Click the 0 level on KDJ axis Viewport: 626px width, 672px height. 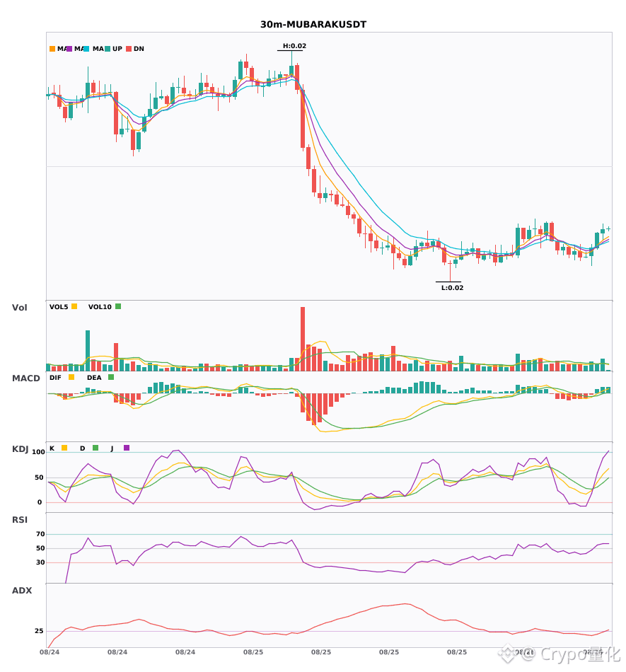point(40,502)
